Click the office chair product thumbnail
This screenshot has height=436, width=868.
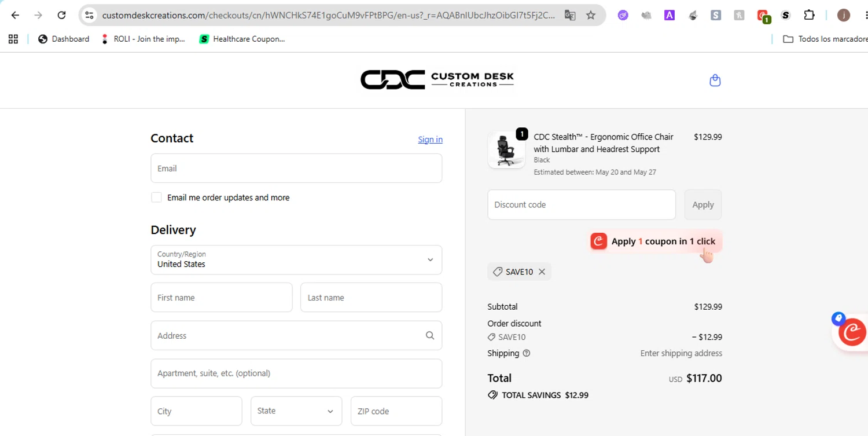click(506, 150)
